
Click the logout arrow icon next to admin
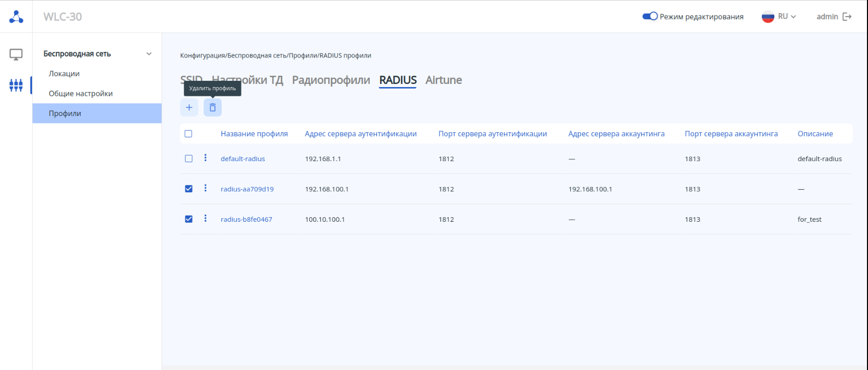coord(847,17)
